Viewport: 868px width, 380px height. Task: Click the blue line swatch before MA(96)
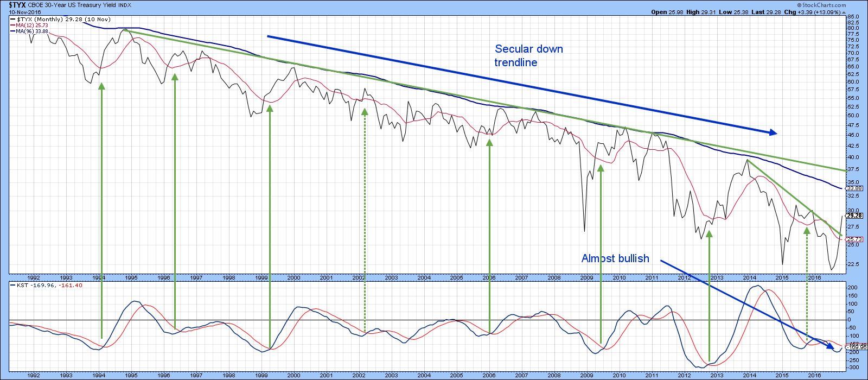click(x=12, y=31)
